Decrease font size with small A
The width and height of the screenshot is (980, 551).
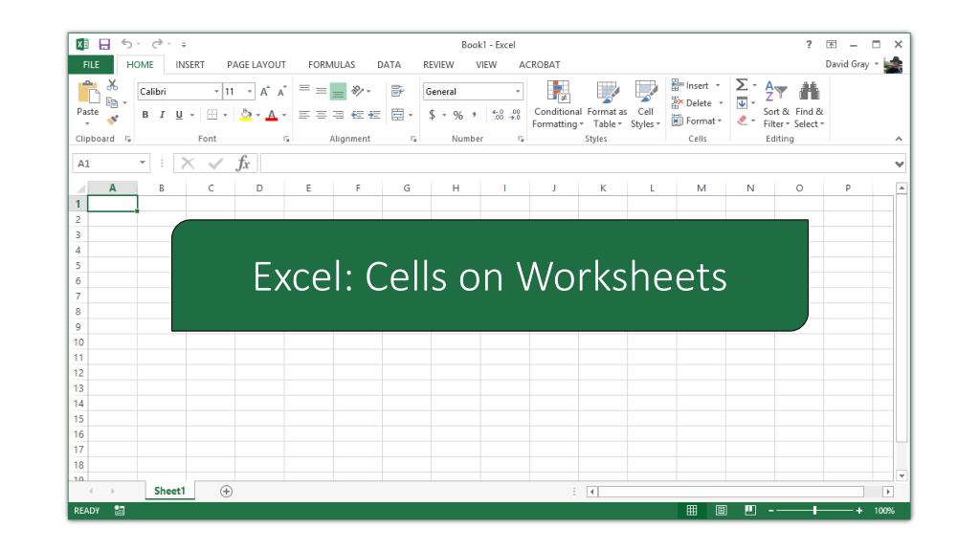pyautogui.click(x=282, y=92)
